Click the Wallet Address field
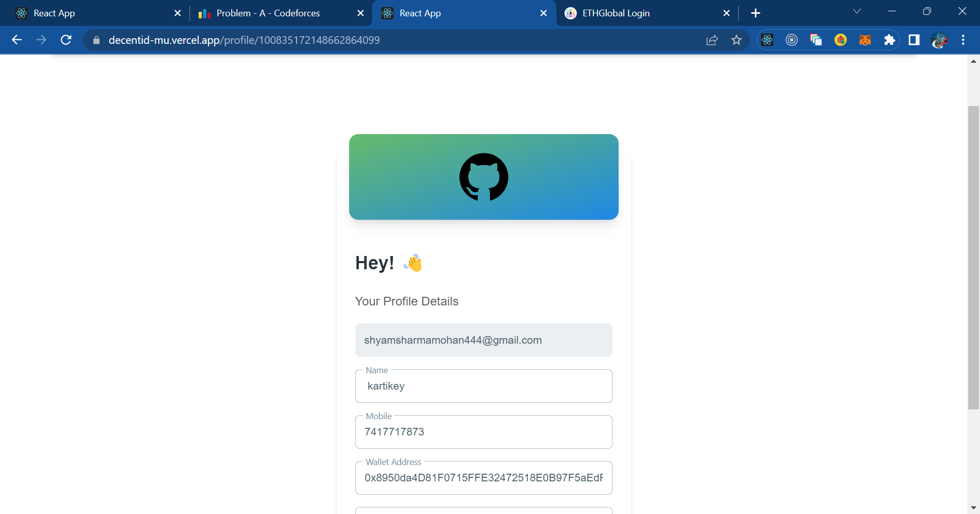This screenshot has height=514, width=980. 484,478
